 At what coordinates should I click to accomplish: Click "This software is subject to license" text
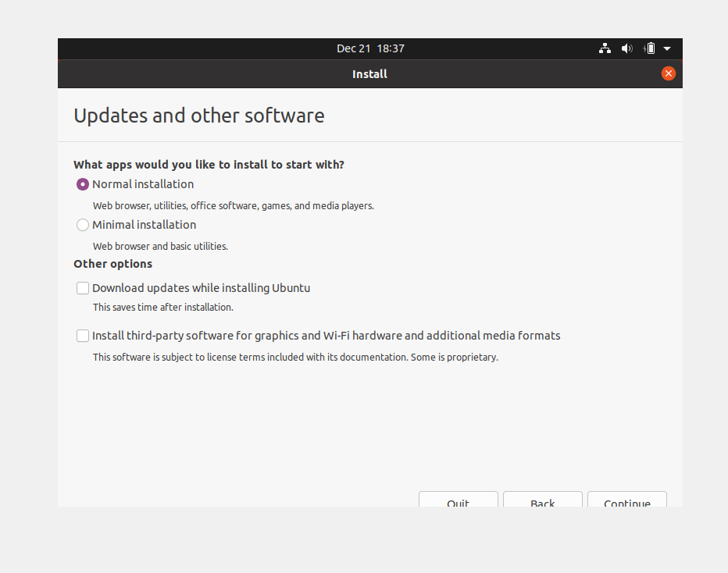coord(295,358)
